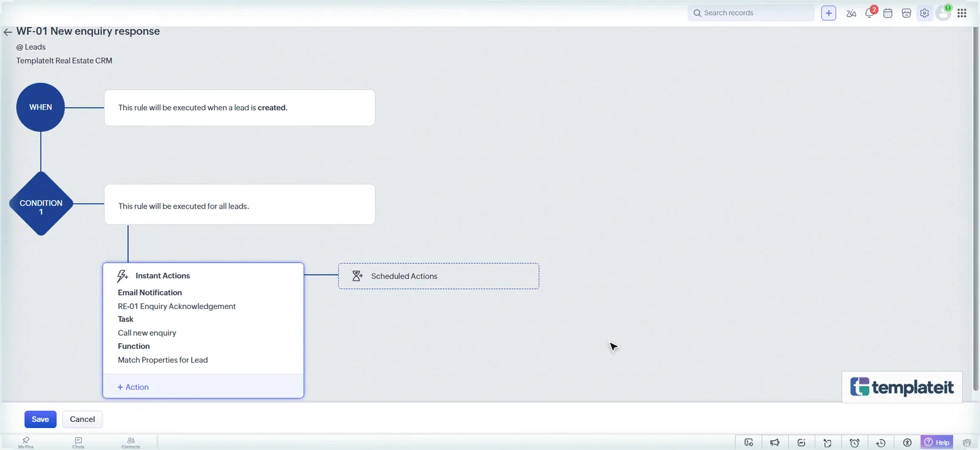
Task: Click the screen recording icon in bottom bar
Action: click(x=748, y=443)
